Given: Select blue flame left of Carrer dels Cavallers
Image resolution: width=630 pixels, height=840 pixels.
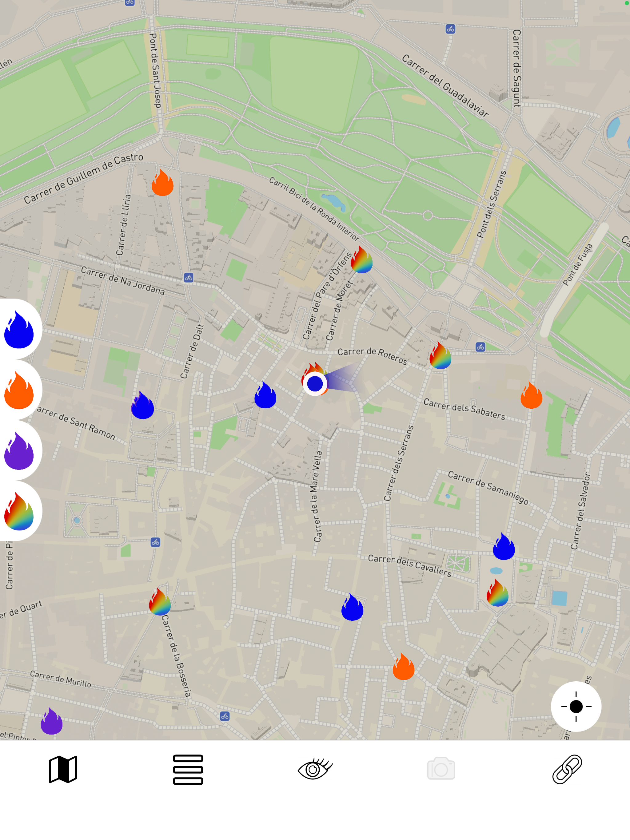Looking at the screenshot, I should pyautogui.click(x=352, y=607).
